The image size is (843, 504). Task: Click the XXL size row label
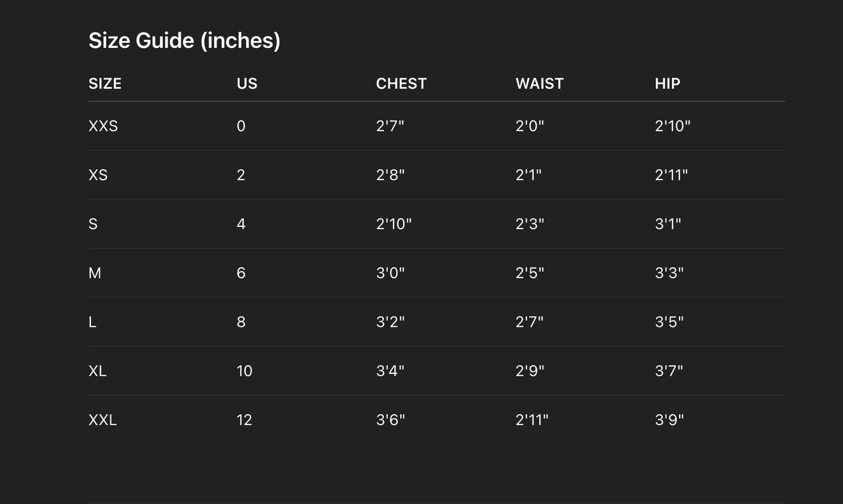[x=103, y=420]
